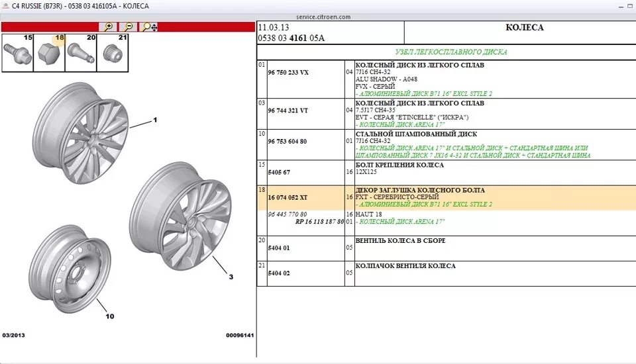
Task: Click steel wheel labeled 10 in diagram
Action: tap(70, 269)
